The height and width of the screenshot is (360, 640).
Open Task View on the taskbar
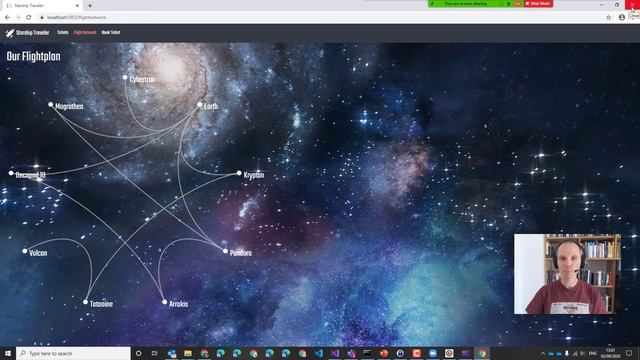pos(155,353)
